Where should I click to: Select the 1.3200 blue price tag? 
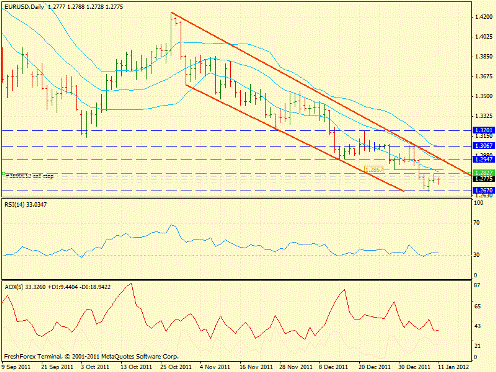(x=484, y=130)
